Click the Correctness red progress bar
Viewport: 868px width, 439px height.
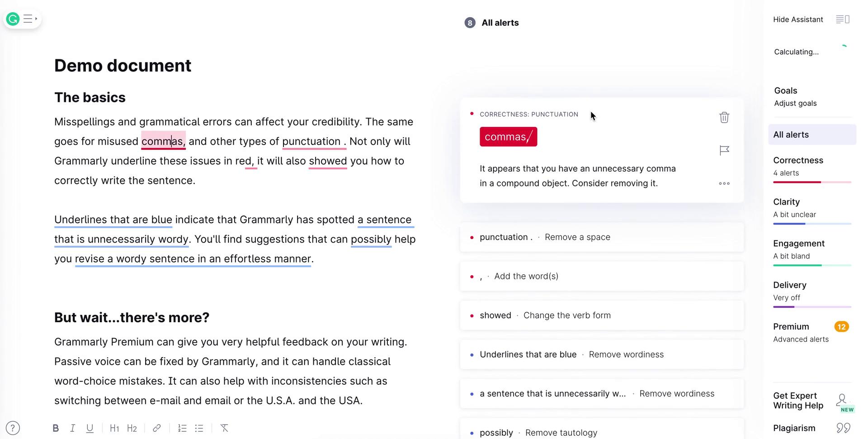coord(812,182)
